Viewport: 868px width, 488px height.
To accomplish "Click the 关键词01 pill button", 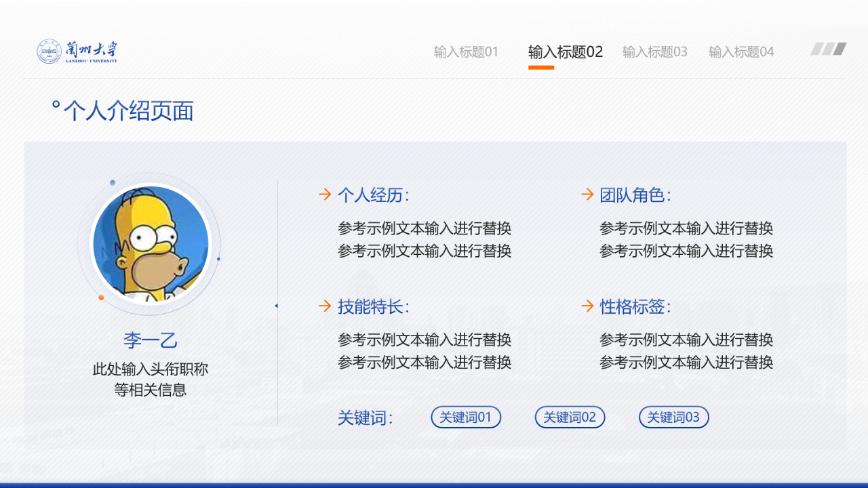I will click(466, 417).
